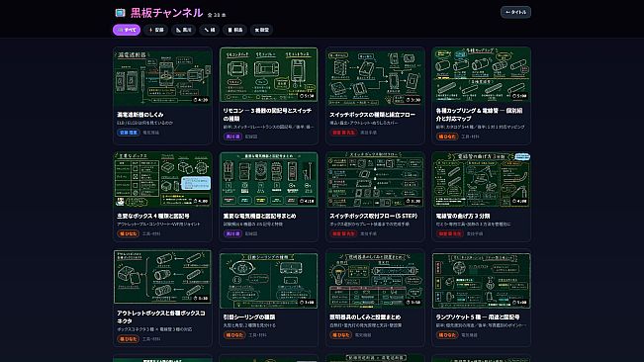The image size is (644, 362).
Task: Click orange tag badge under 各種カップリング card
Action: 446,136
